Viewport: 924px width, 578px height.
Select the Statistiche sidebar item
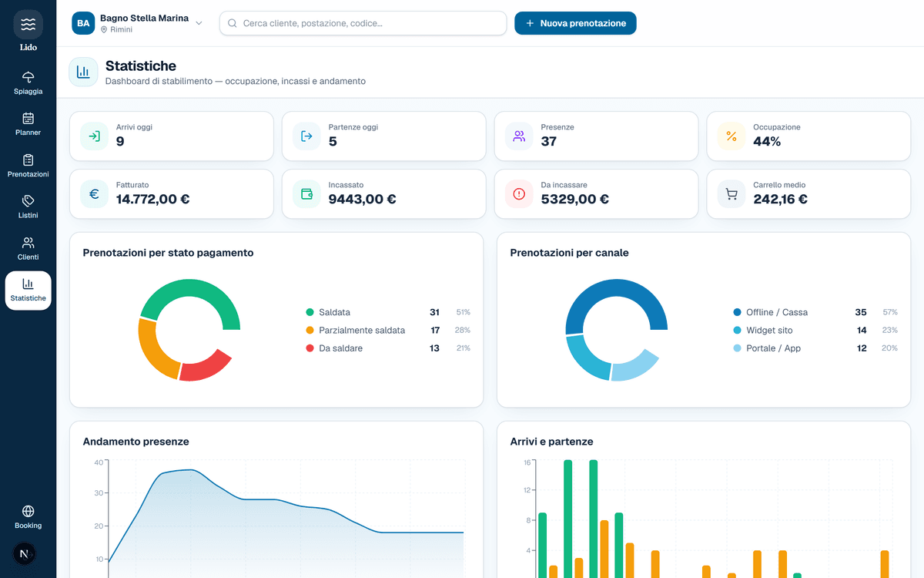click(28, 290)
